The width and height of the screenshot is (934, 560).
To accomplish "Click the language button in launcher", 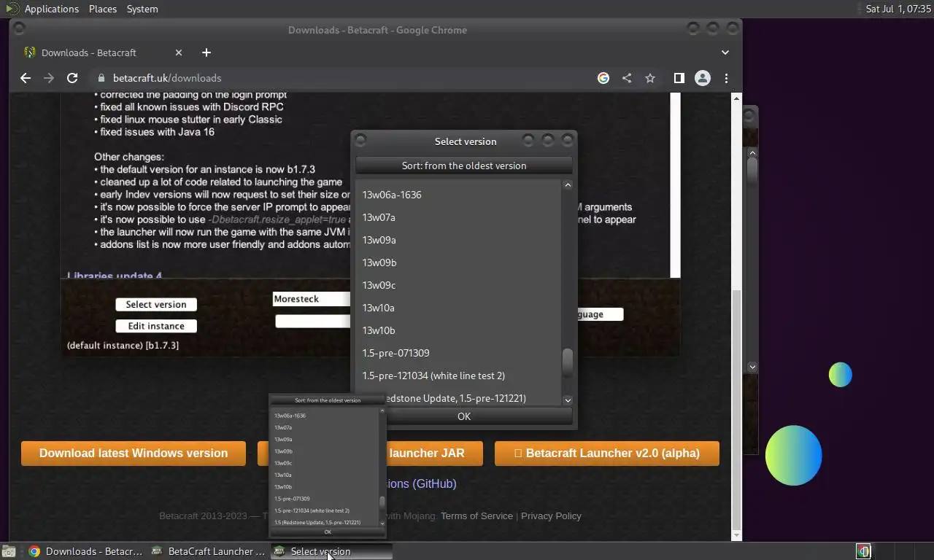I will click(600, 314).
